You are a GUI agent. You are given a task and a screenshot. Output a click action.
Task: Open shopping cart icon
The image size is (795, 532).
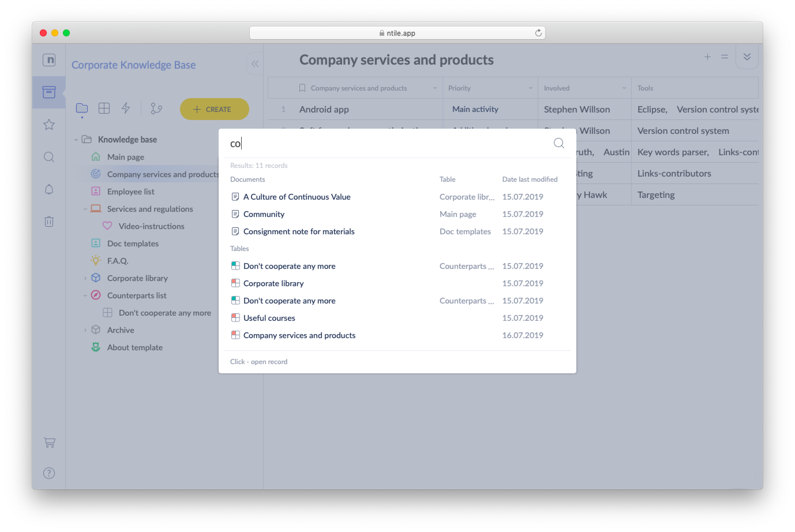point(50,443)
